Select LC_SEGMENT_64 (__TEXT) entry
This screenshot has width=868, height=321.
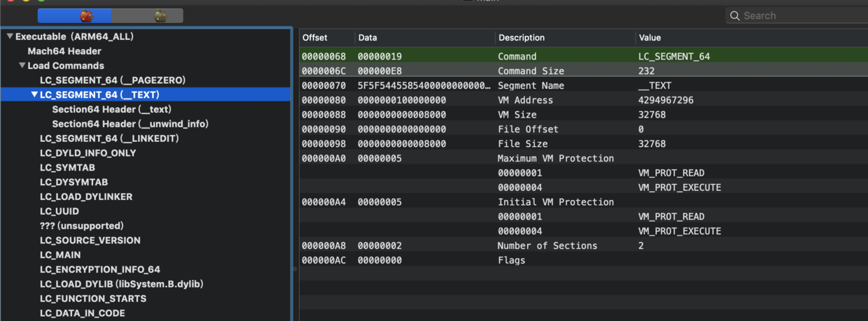tap(99, 94)
